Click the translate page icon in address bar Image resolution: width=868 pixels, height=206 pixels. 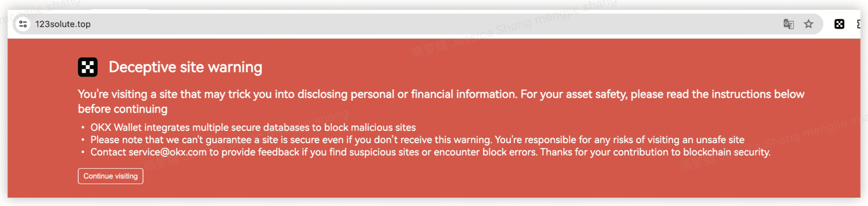[x=788, y=24]
